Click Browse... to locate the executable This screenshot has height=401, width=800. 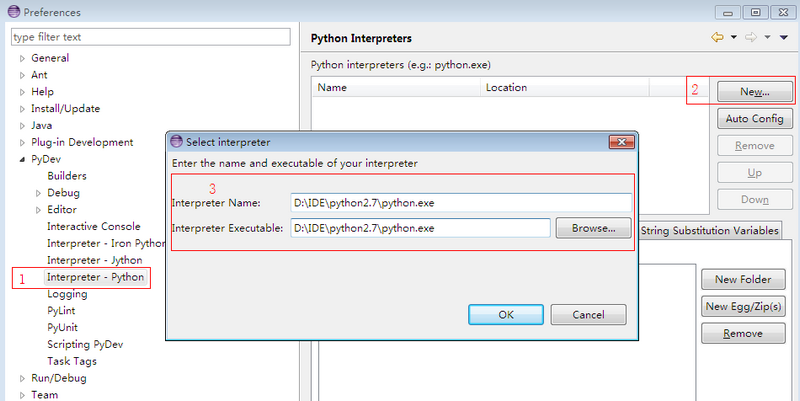(593, 228)
